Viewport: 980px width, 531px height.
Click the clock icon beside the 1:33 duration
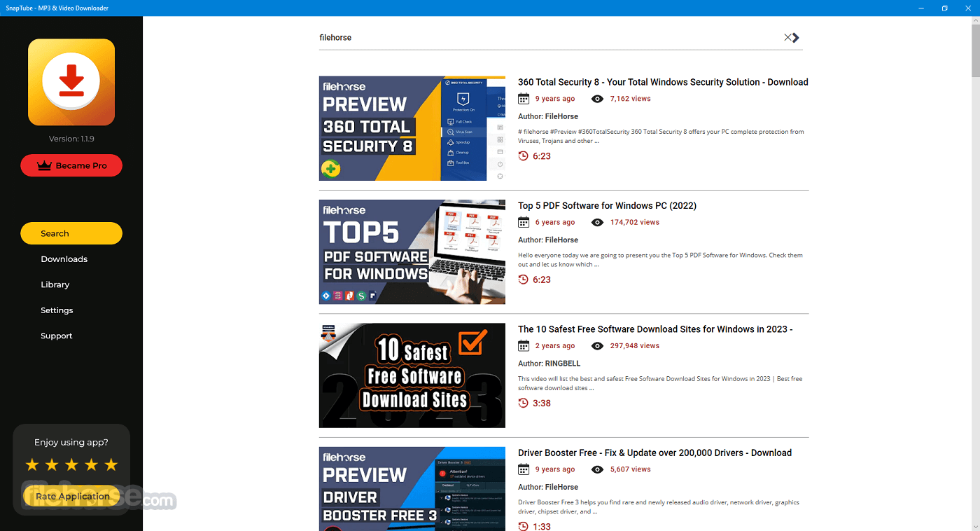click(523, 526)
